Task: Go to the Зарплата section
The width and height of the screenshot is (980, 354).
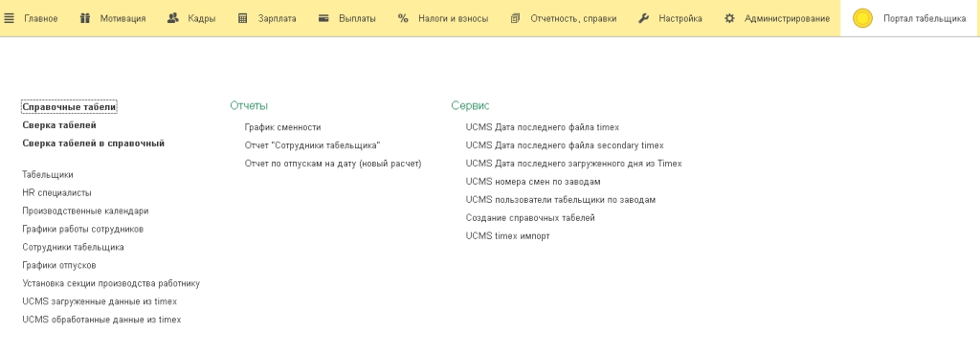Action: click(277, 19)
